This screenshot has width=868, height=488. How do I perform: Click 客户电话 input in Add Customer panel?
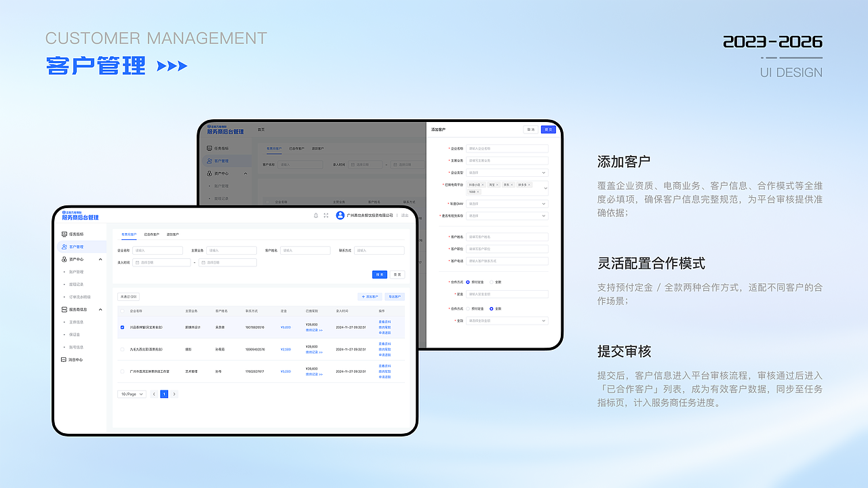pyautogui.click(x=507, y=261)
